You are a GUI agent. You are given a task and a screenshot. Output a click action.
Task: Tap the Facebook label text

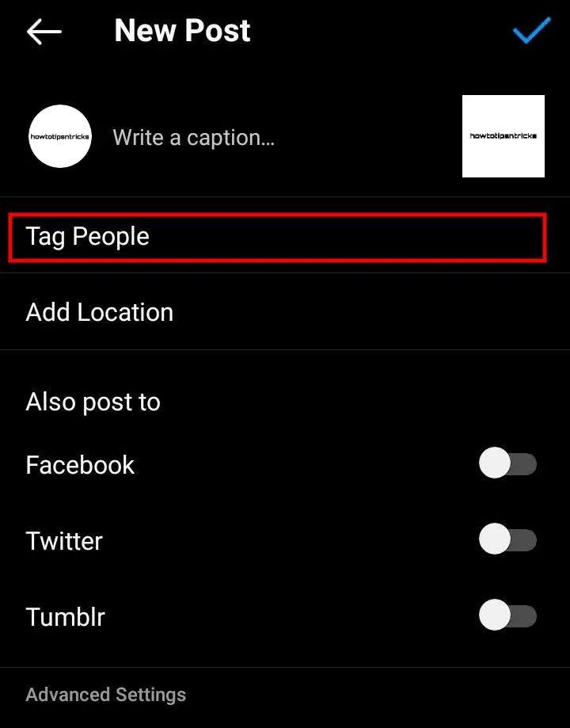coord(80,465)
